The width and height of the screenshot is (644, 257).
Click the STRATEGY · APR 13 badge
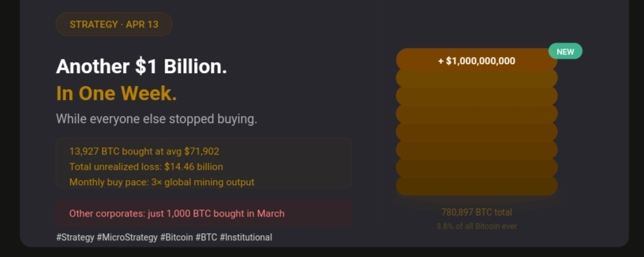[113, 24]
